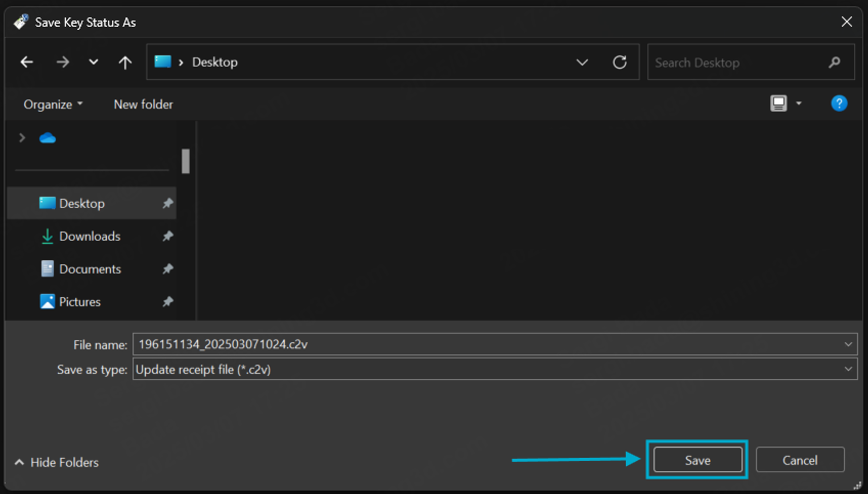Image resolution: width=868 pixels, height=494 pixels.
Task: Click the search magnifier icon
Action: point(834,63)
